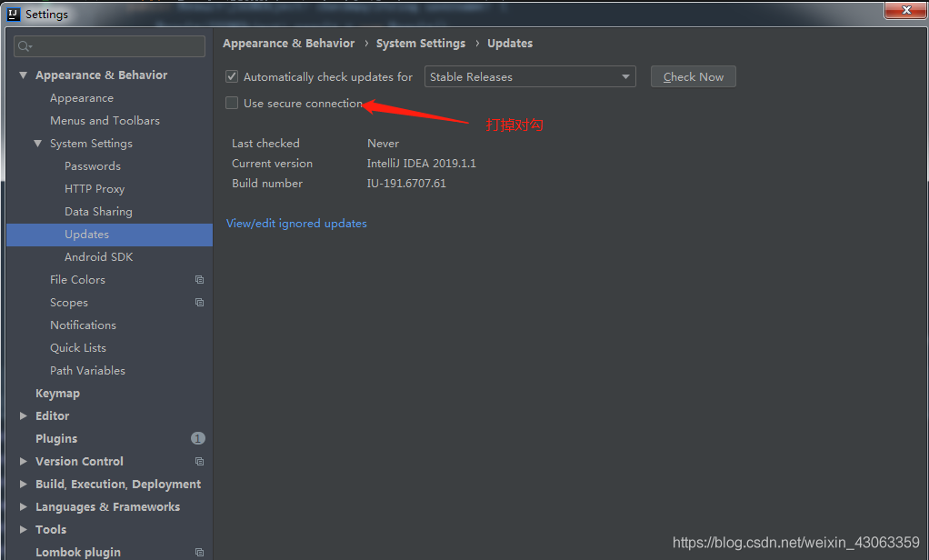Open the Stable Releases channel dropdown

pos(530,76)
